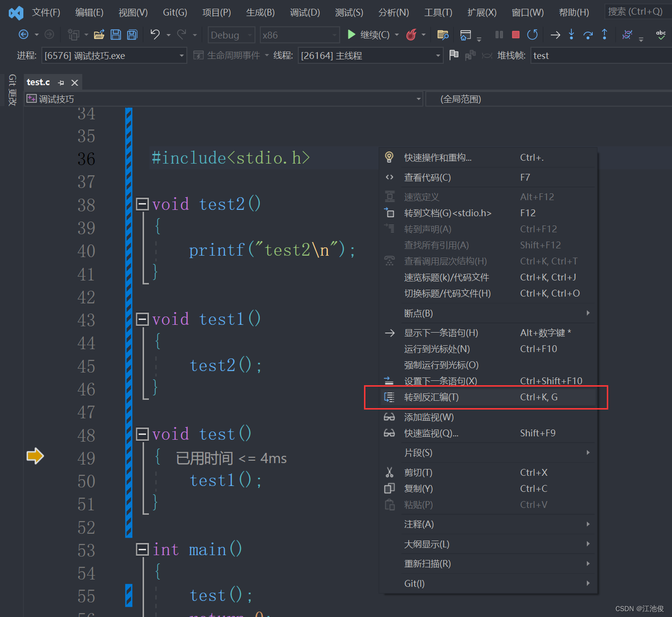Viewport: 672px width, 617px height.
Task: Open the thread 主线程 dropdown
Action: tap(370, 56)
